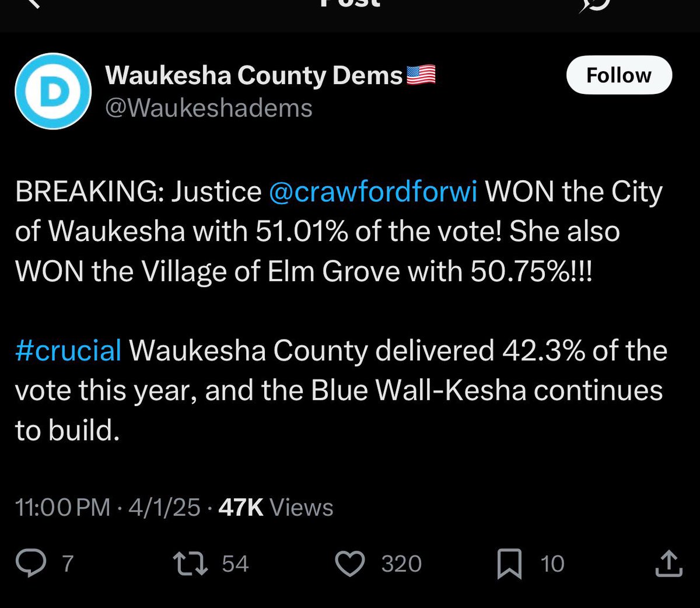Click the Waukesha County Dems display name

click(254, 75)
